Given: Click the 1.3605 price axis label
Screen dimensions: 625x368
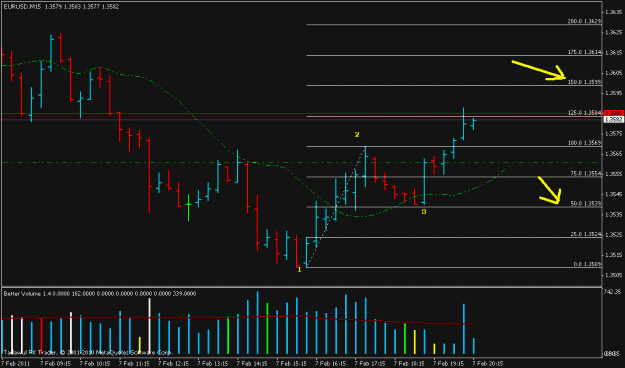Looking at the screenshot, I should 613,73.
